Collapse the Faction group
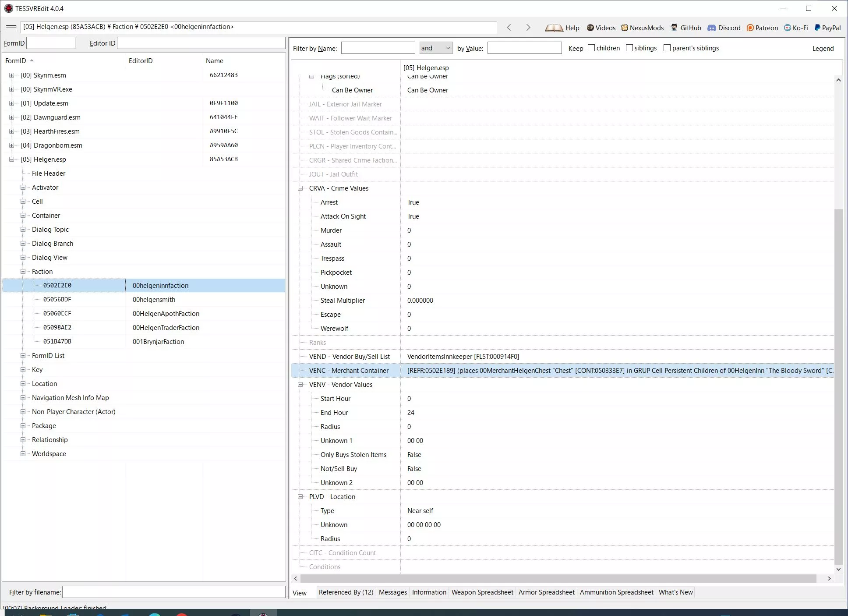Image resolution: width=848 pixels, height=616 pixels. (23, 271)
